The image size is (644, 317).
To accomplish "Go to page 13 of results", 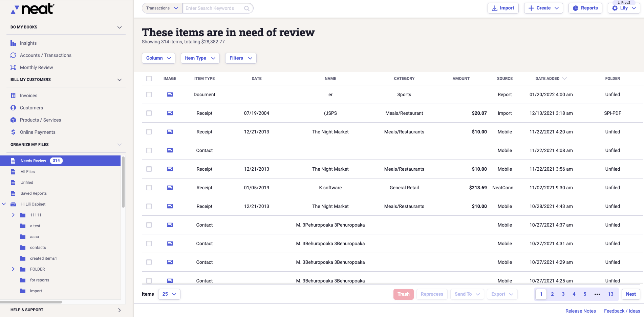I will [610, 294].
